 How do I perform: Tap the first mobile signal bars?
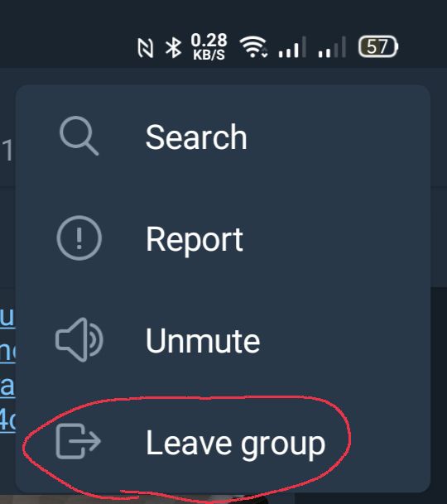click(x=292, y=47)
